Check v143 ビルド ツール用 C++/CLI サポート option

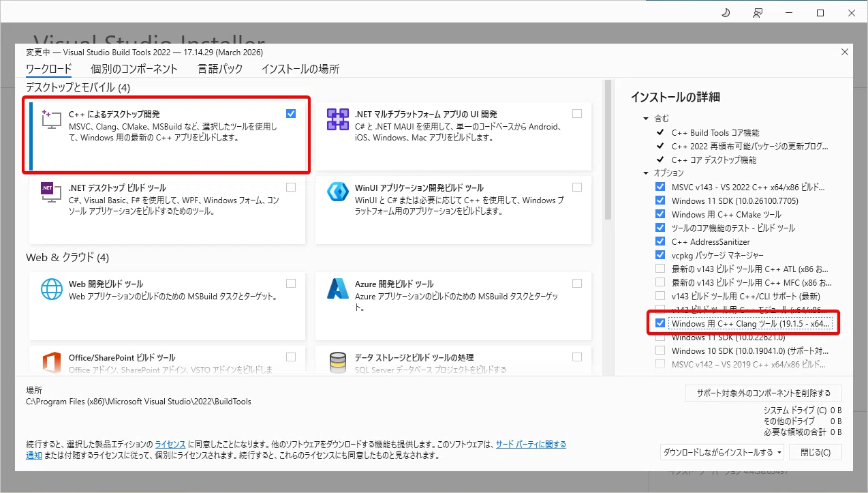(x=660, y=296)
